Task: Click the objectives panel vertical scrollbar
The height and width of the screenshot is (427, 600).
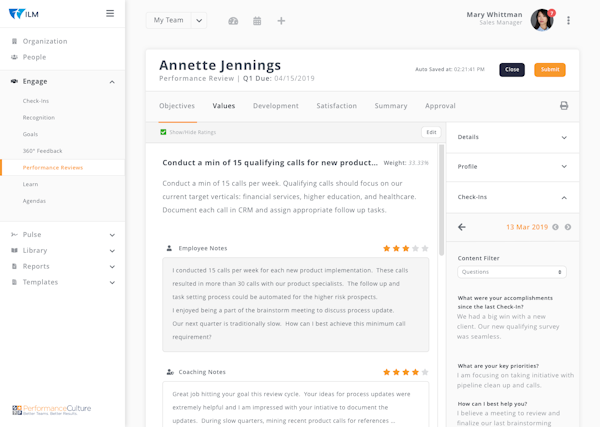Action: coord(441,200)
